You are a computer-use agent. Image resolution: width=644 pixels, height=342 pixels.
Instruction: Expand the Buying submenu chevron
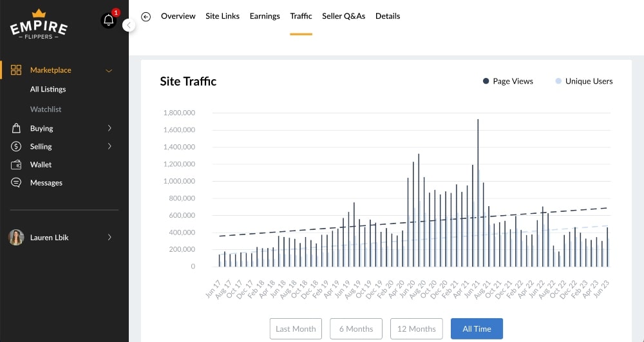(x=109, y=128)
